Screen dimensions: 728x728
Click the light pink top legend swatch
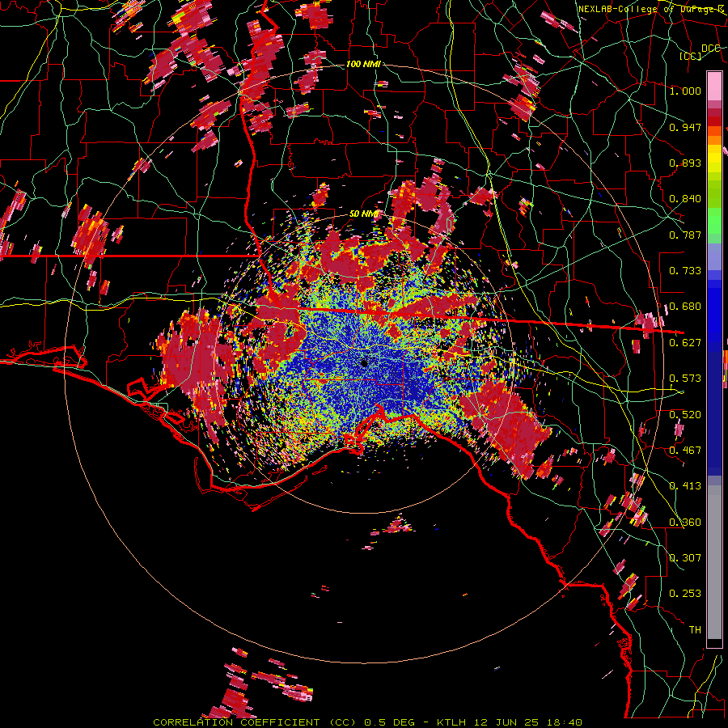(x=714, y=87)
